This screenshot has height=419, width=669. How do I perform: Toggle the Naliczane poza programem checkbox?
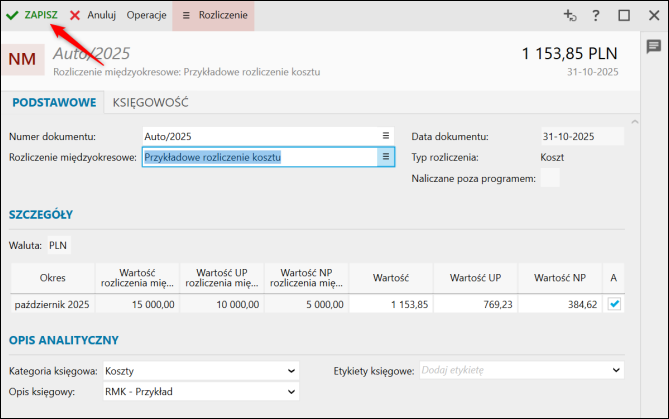click(550, 179)
